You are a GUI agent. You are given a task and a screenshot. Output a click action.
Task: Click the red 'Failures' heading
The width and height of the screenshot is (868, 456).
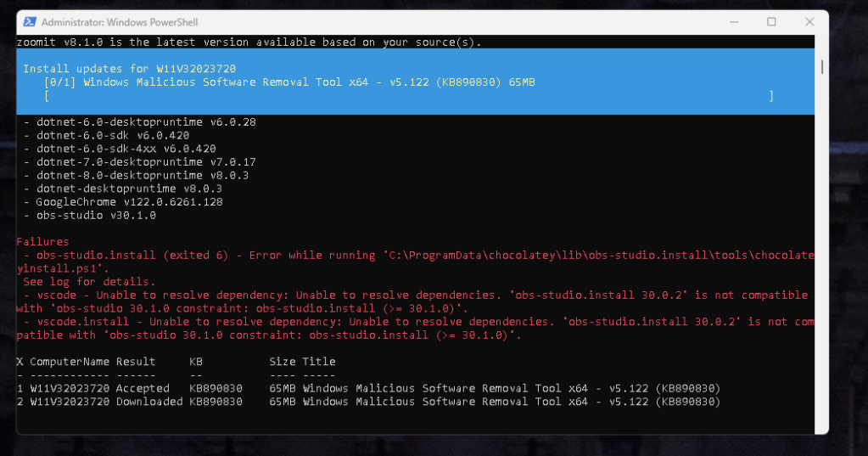click(42, 241)
